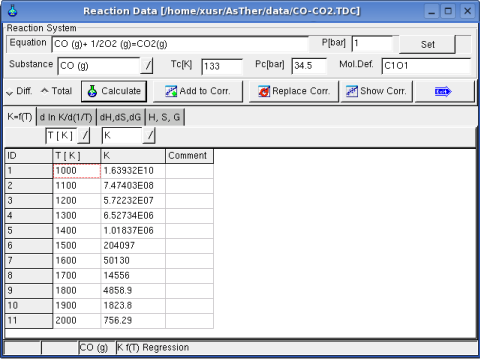Select the cell 4858.9
Viewport: 480px width, 360px height.
133,291
